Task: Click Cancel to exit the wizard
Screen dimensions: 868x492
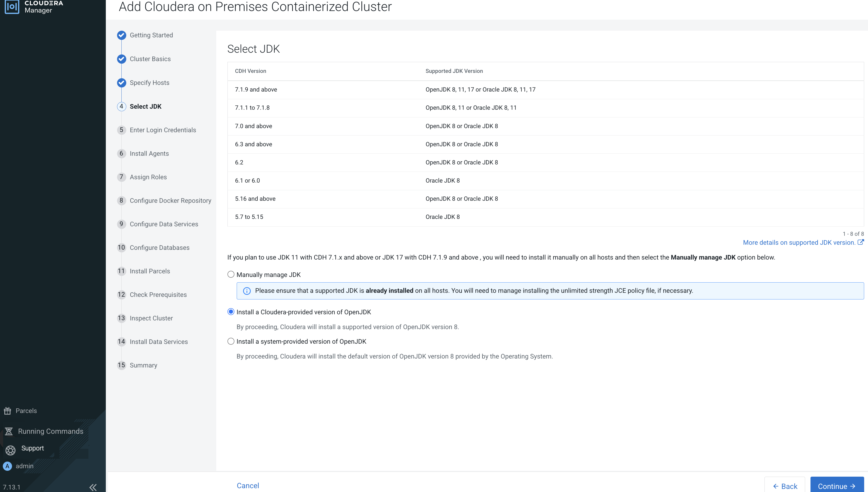Action: click(248, 486)
